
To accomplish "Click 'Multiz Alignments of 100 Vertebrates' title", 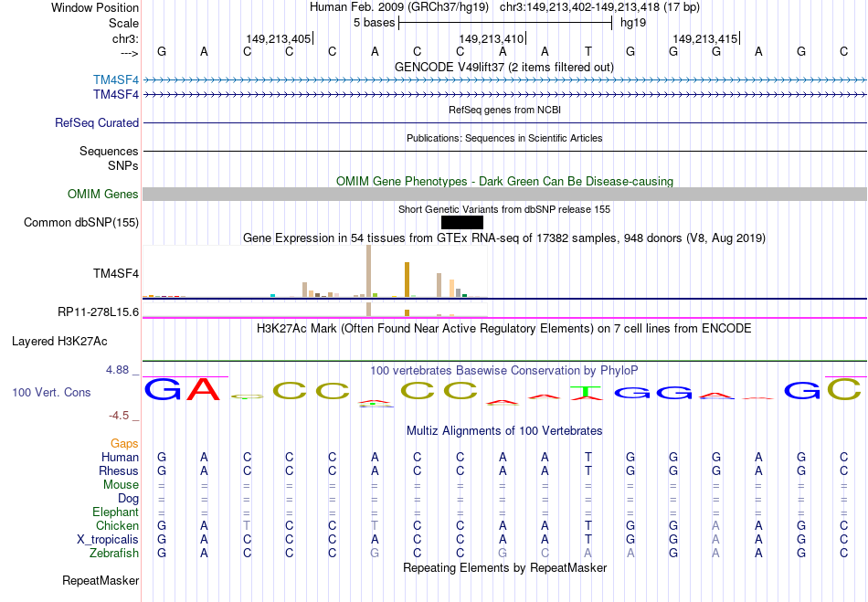I will pos(504,430).
